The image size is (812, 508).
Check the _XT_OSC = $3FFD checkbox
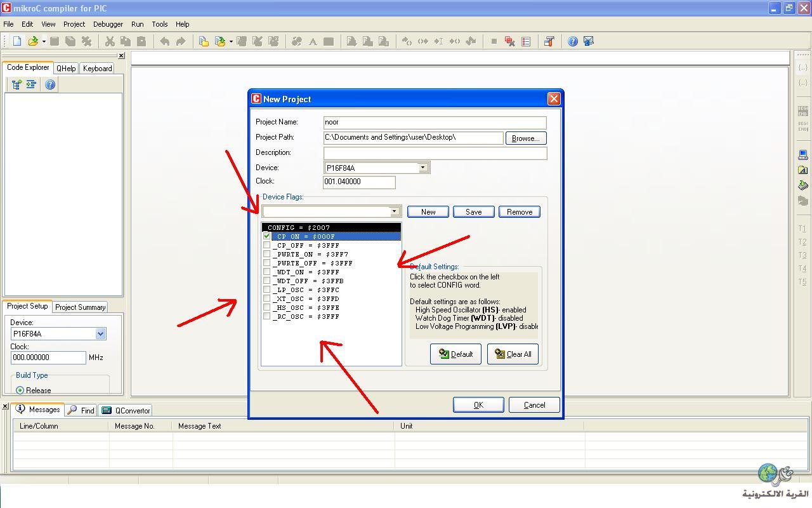tap(267, 298)
